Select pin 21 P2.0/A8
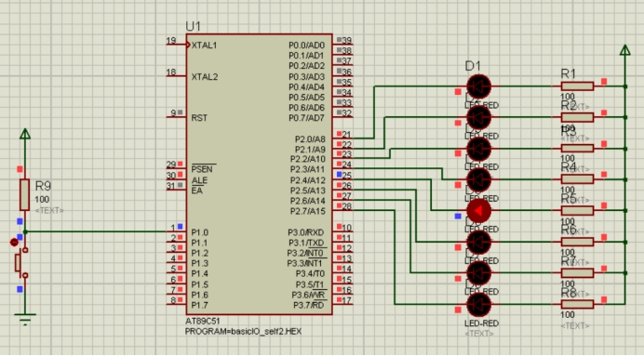The image size is (644, 356). click(343, 138)
